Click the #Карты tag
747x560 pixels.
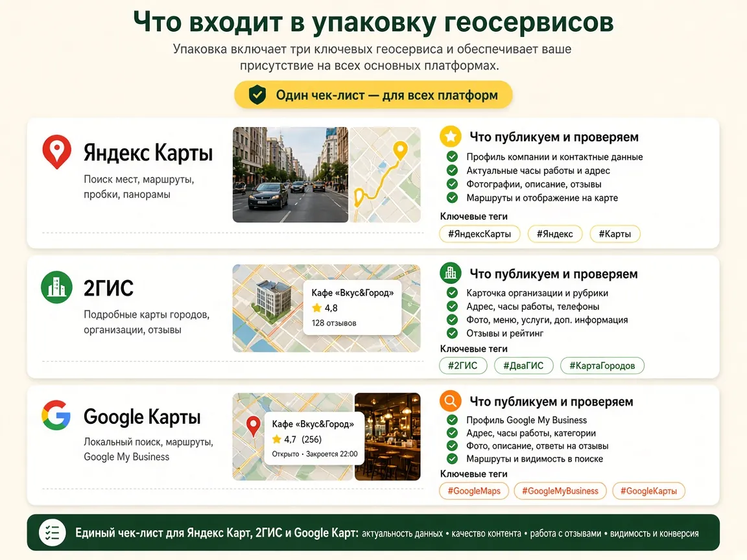click(x=615, y=234)
